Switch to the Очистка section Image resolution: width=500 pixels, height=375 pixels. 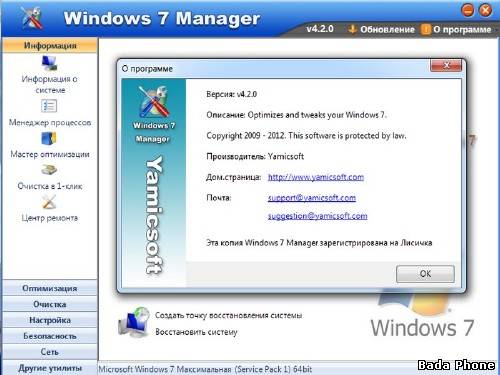click(50, 304)
